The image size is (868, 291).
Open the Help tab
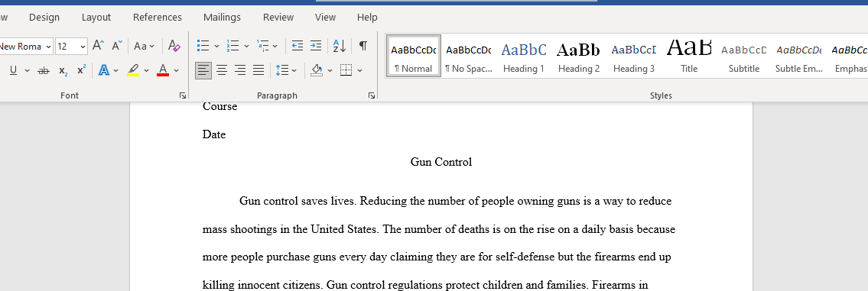tap(367, 17)
